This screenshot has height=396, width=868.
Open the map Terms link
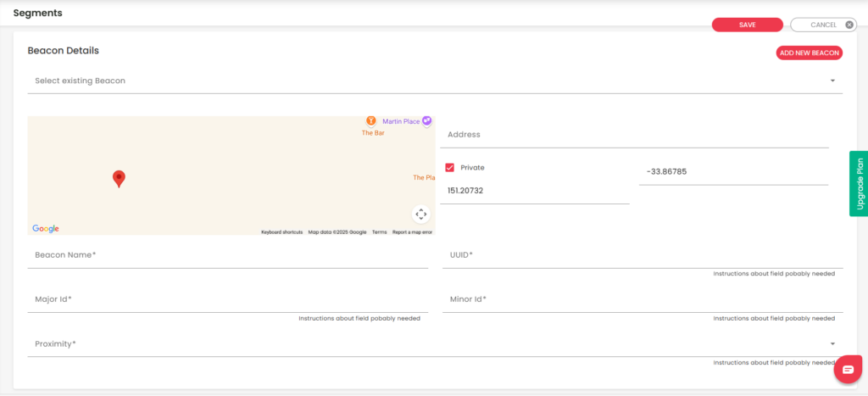tap(379, 232)
